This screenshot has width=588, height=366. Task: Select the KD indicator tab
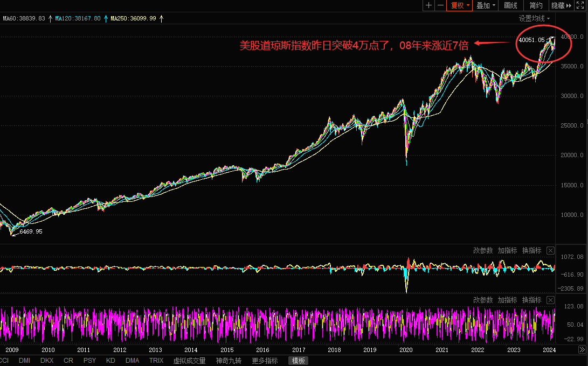110,361
